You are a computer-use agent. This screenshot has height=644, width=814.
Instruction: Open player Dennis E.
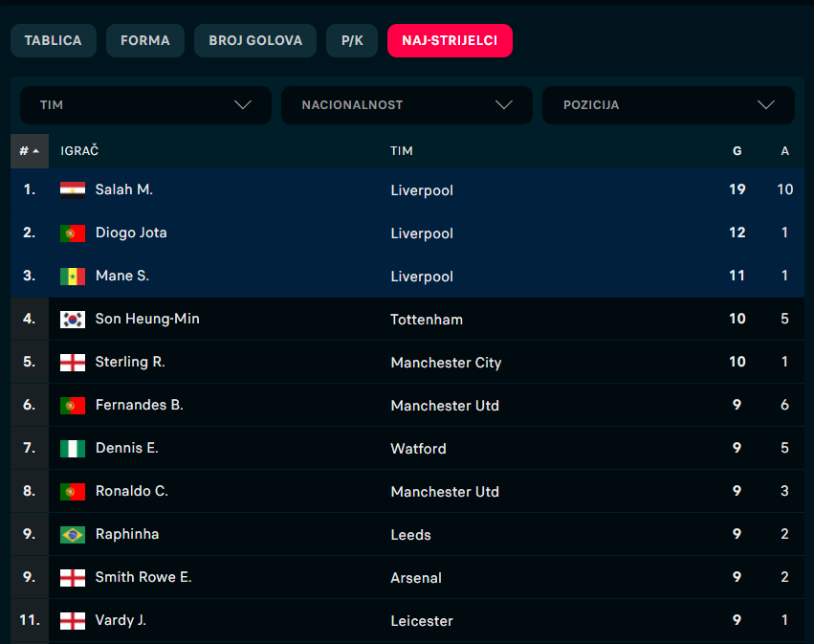126,448
